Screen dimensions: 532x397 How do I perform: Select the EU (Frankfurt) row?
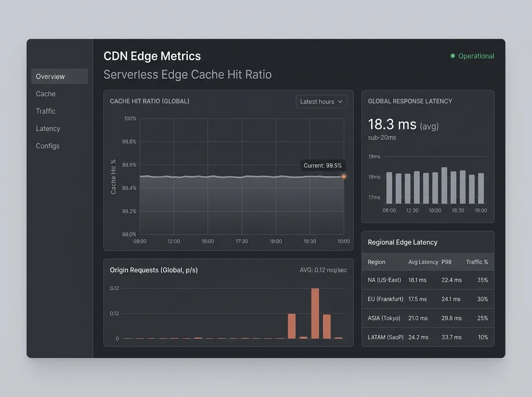click(428, 299)
